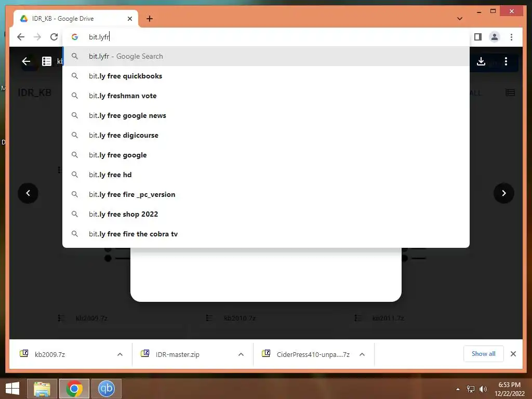Expand options chevron for kb2009.7z download
This screenshot has width=532, height=399.
pyautogui.click(x=120, y=354)
